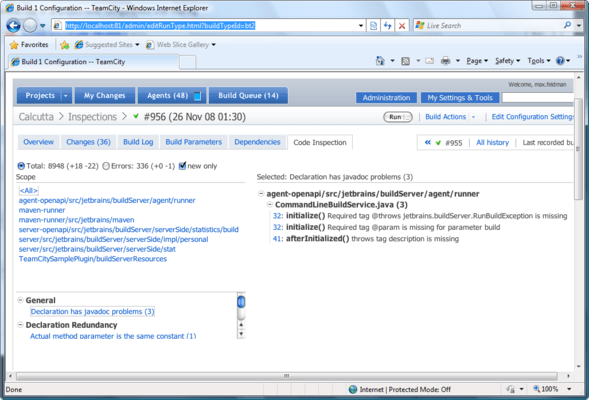Click the Print toolbar icon
The height and width of the screenshot is (400, 589).
tap(446, 61)
